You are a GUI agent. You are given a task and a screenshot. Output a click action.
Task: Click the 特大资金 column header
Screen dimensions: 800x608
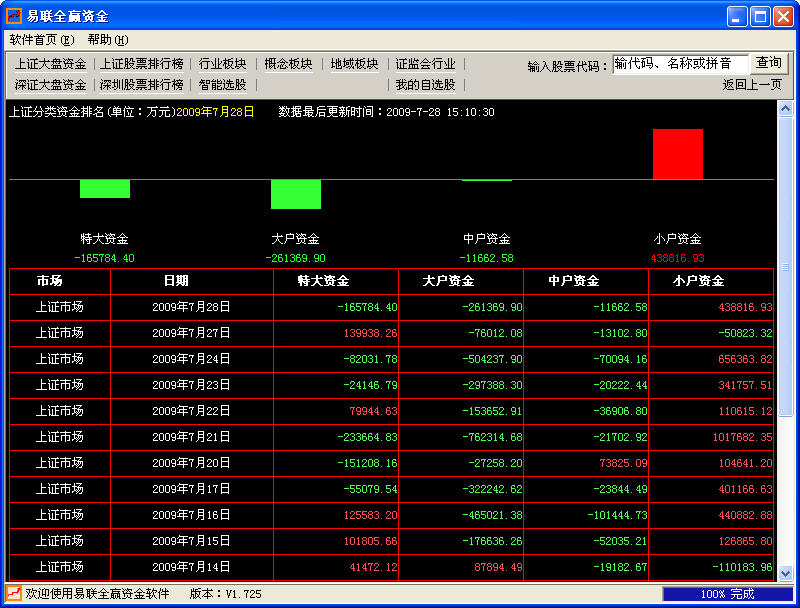(x=323, y=281)
